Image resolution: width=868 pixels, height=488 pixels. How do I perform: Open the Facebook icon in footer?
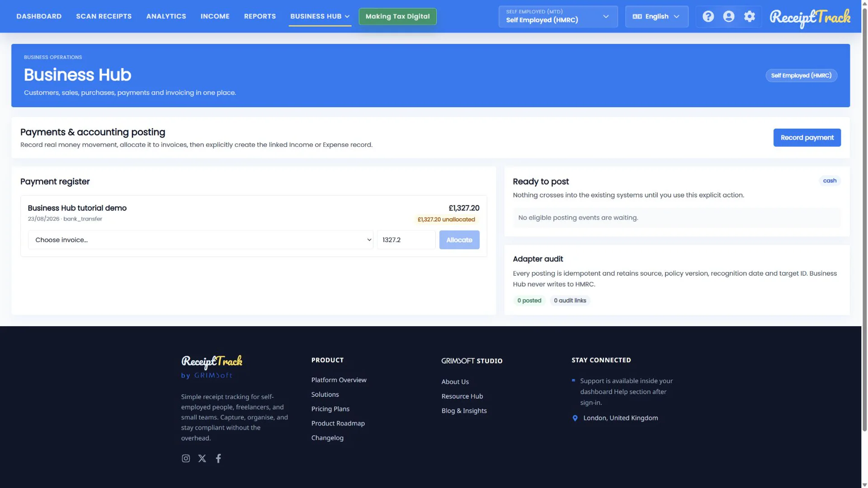coord(218,459)
